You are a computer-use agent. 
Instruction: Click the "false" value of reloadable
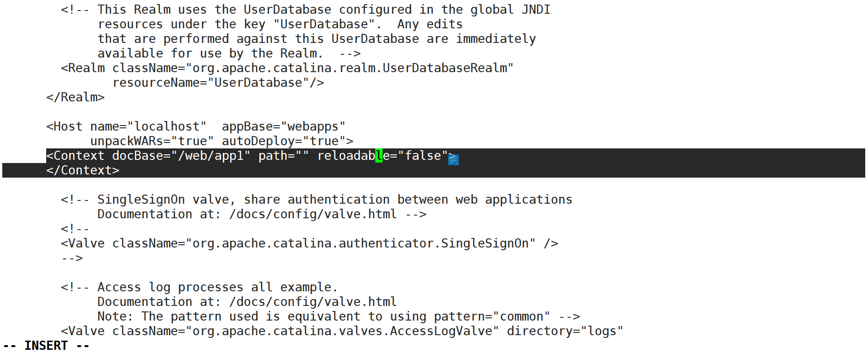(x=423, y=156)
